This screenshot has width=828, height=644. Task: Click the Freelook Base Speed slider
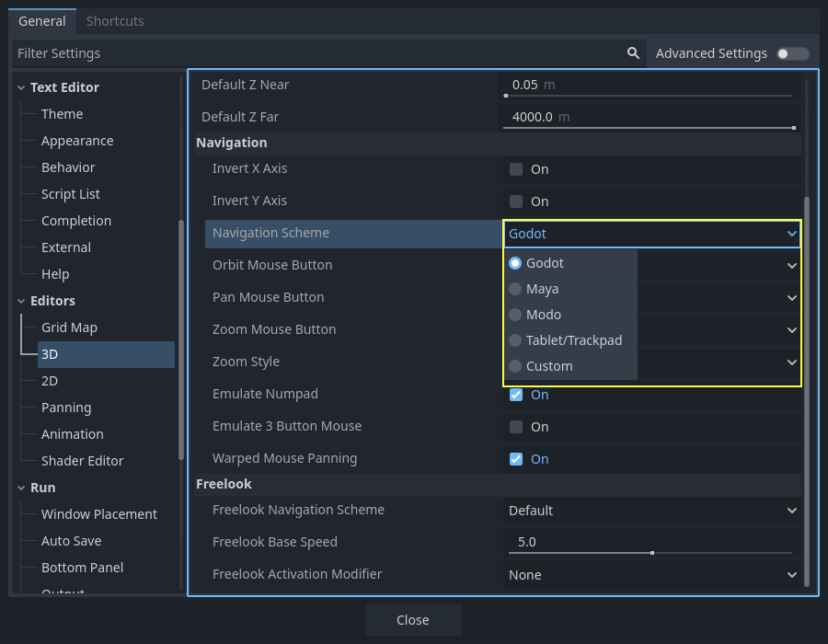coord(650,553)
